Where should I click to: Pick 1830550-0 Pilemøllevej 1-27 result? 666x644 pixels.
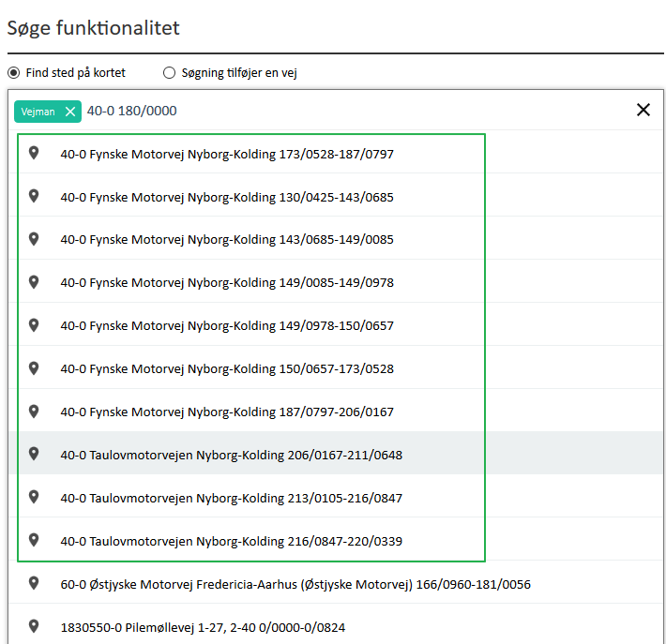[203, 628]
